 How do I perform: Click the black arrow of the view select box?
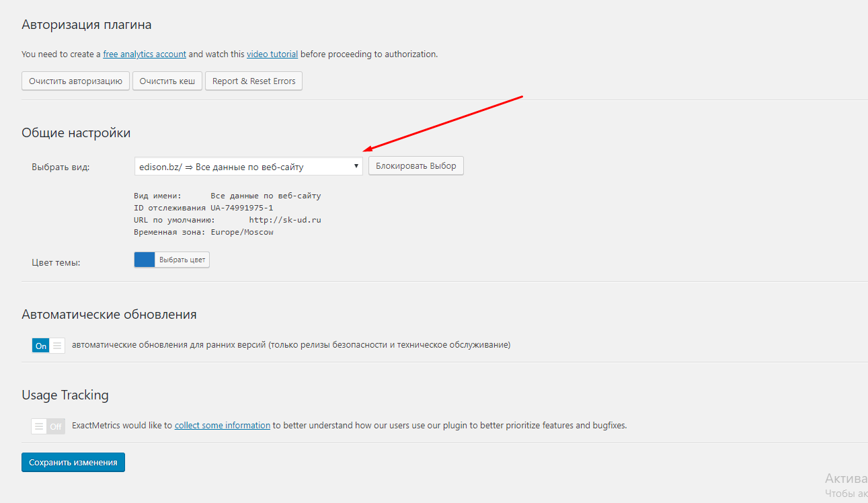tap(356, 166)
